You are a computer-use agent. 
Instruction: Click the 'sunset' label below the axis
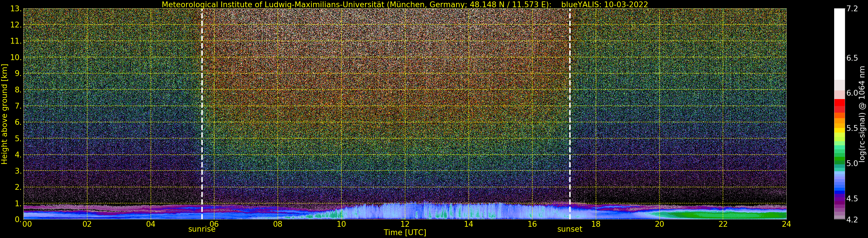click(570, 229)
